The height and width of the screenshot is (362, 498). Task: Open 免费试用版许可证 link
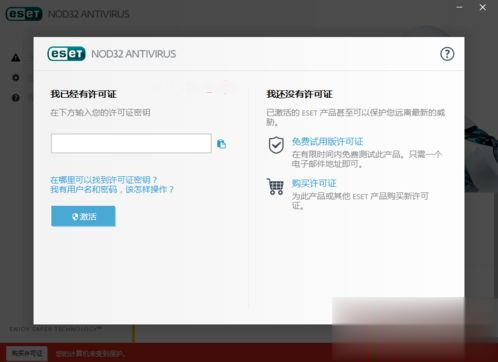[x=327, y=142]
